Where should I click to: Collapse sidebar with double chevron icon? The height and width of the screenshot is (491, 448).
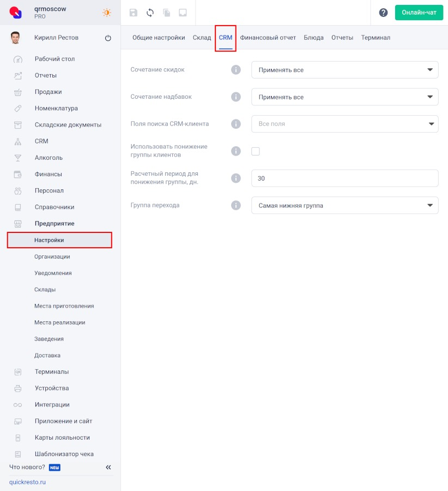tap(108, 467)
